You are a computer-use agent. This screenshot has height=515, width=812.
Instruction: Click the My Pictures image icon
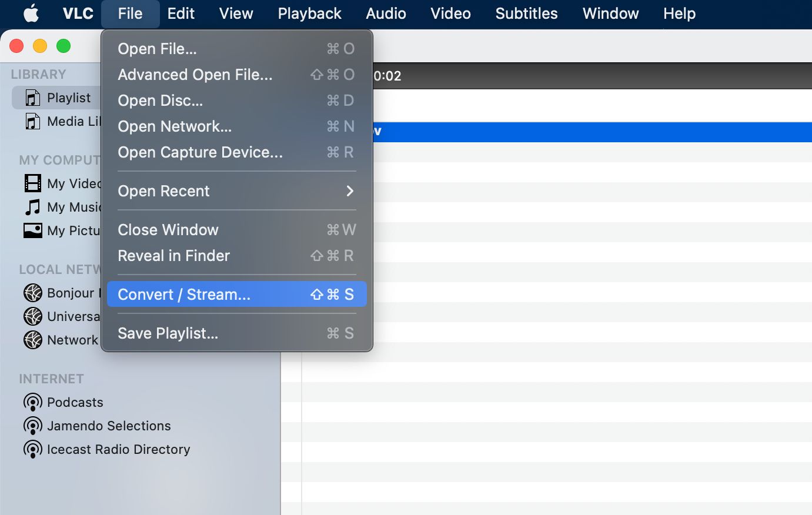(x=33, y=230)
